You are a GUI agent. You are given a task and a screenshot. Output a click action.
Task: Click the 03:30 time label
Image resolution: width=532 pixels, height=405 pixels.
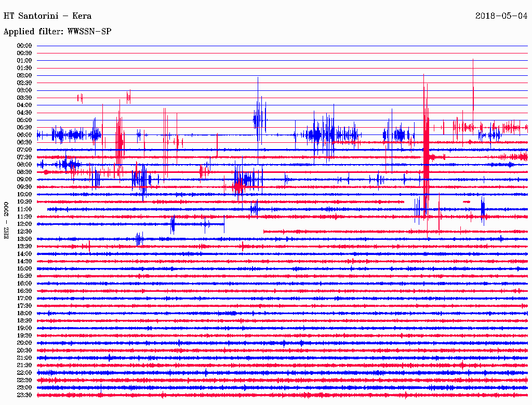[24, 98]
